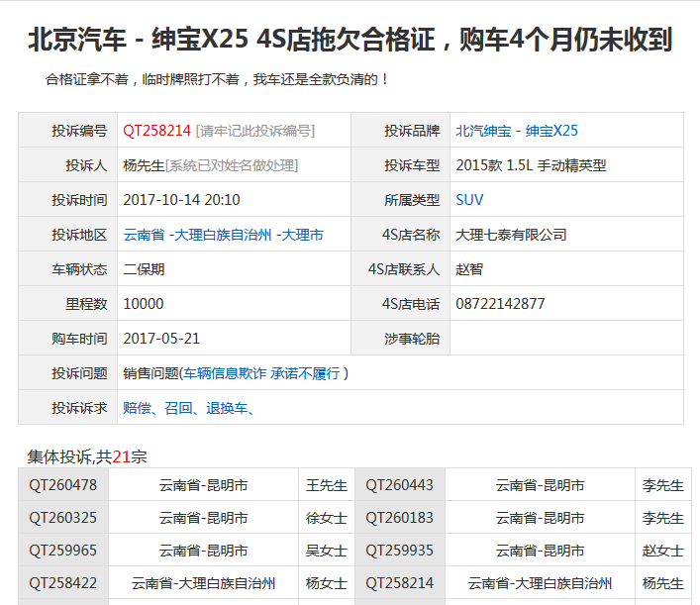Click 李先生 in the QT260183 row
The width and height of the screenshot is (700, 605).
[x=663, y=518]
